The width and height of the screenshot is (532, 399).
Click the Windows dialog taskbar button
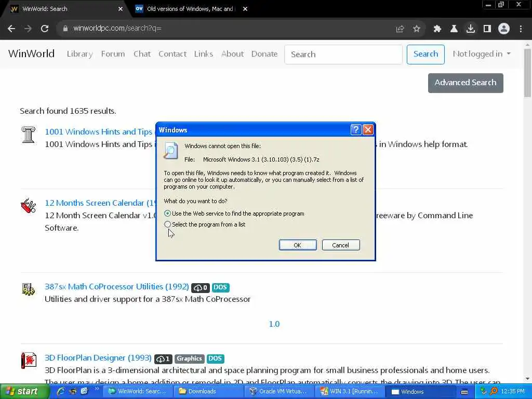point(421,391)
